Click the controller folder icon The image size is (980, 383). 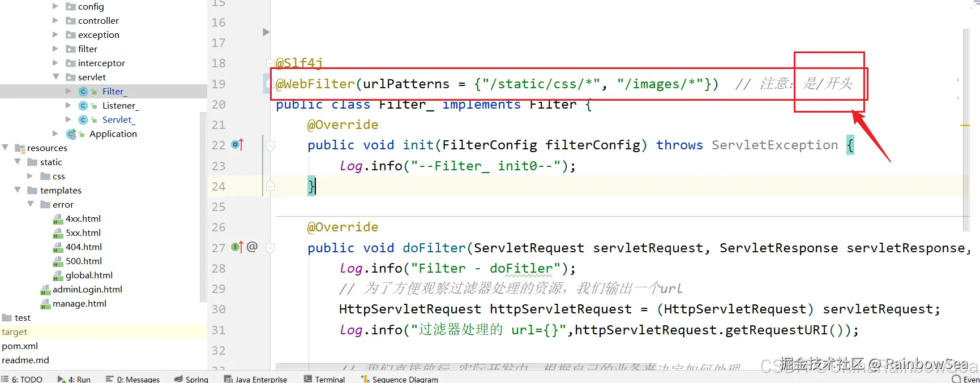coord(70,20)
